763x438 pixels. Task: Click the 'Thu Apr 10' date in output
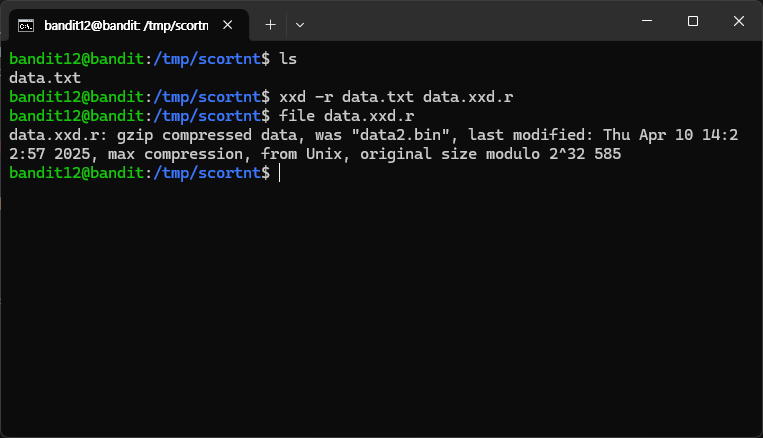(x=644, y=135)
